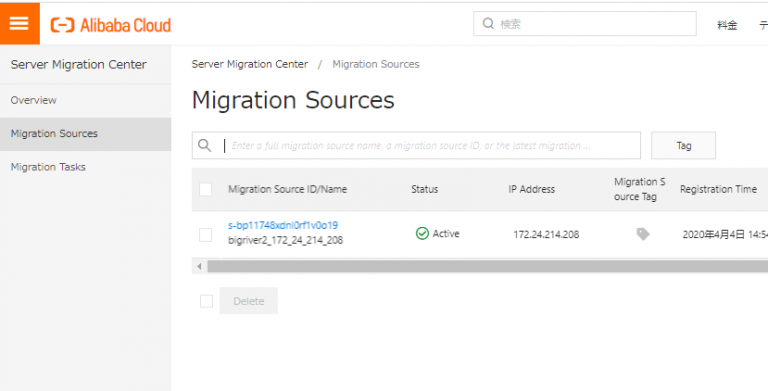Click the Tag filter button
Screen dimensions: 768x391
click(683, 146)
